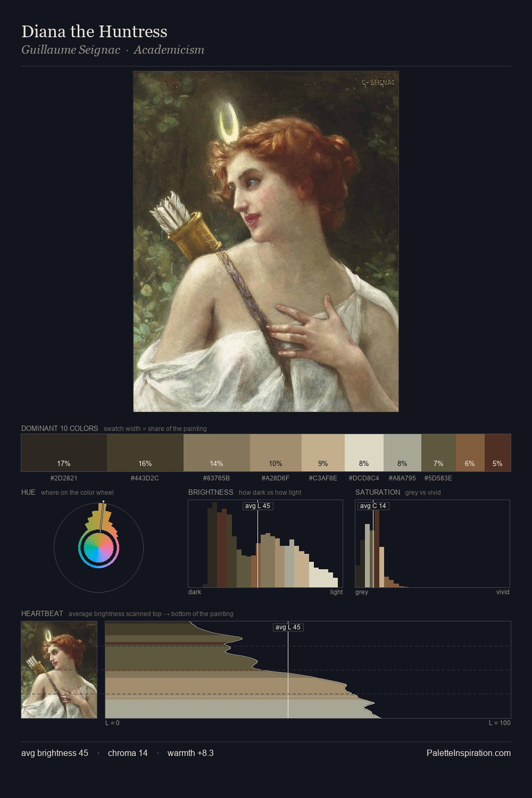Click "swatch width = share of the painting" caption
532x798 pixels.
pos(155,429)
